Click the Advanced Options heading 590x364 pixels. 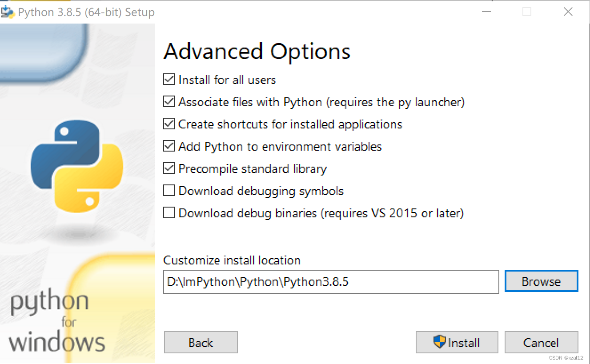click(x=257, y=51)
